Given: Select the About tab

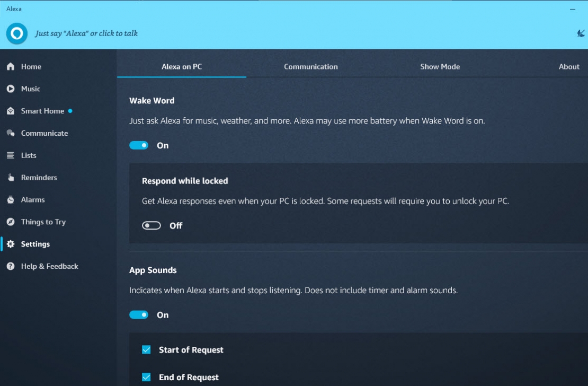Looking at the screenshot, I should click(x=569, y=66).
